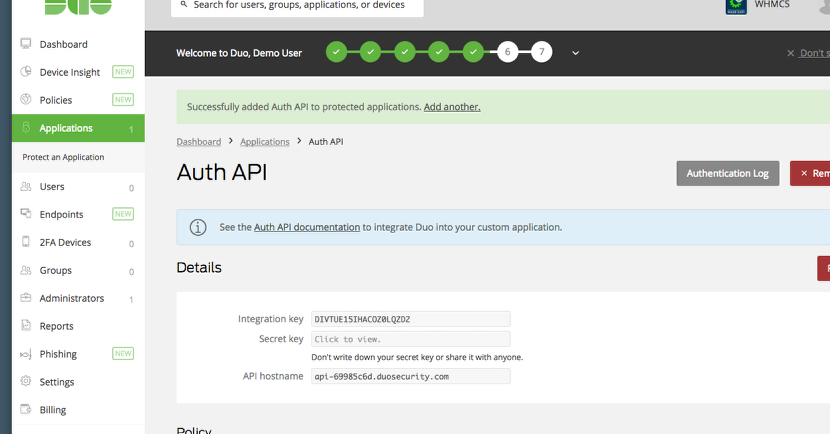The height and width of the screenshot is (434, 830).
Task: Click the Auth API breadcrumb text
Action: click(326, 142)
